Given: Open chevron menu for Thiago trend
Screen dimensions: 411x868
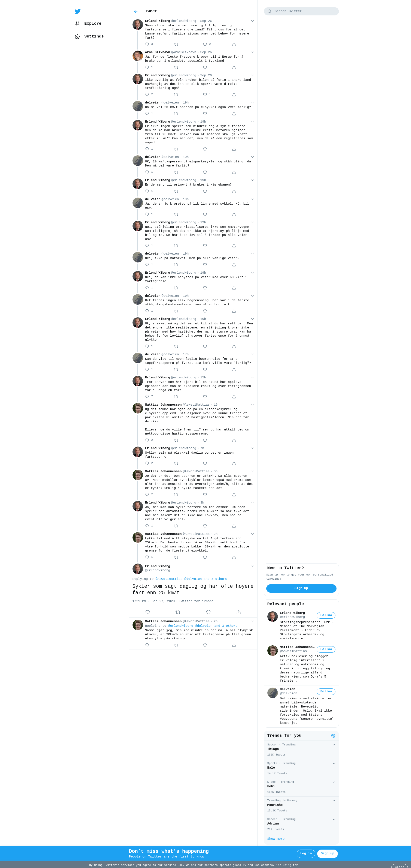Looking at the screenshot, I should coord(334,745).
